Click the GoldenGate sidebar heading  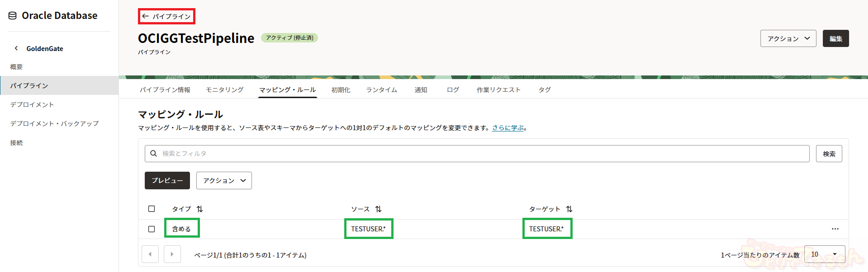pos(45,48)
